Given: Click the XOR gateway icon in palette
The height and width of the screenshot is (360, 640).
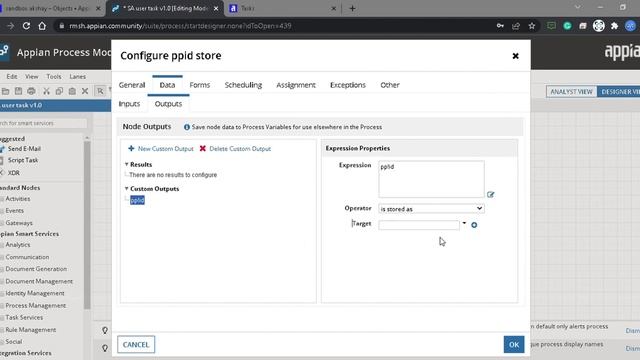Looking at the screenshot, I should coord(2,173).
